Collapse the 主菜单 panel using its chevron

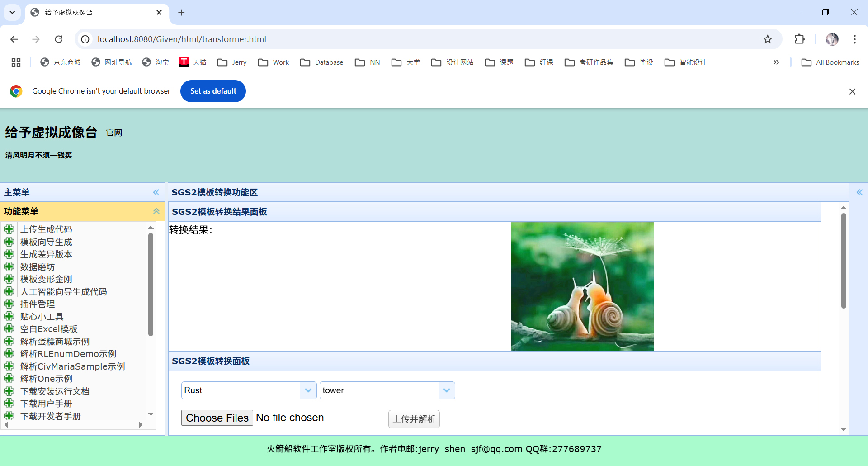(156, 192)
